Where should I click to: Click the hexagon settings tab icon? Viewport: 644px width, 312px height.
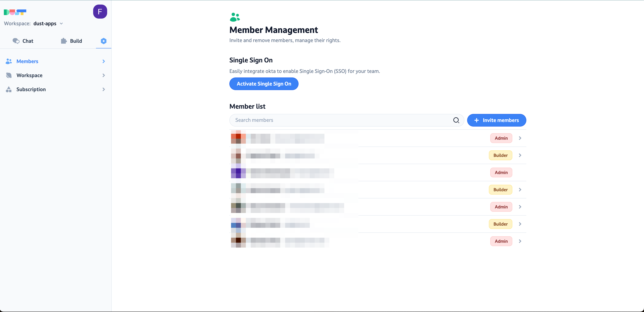pos(103,41)
